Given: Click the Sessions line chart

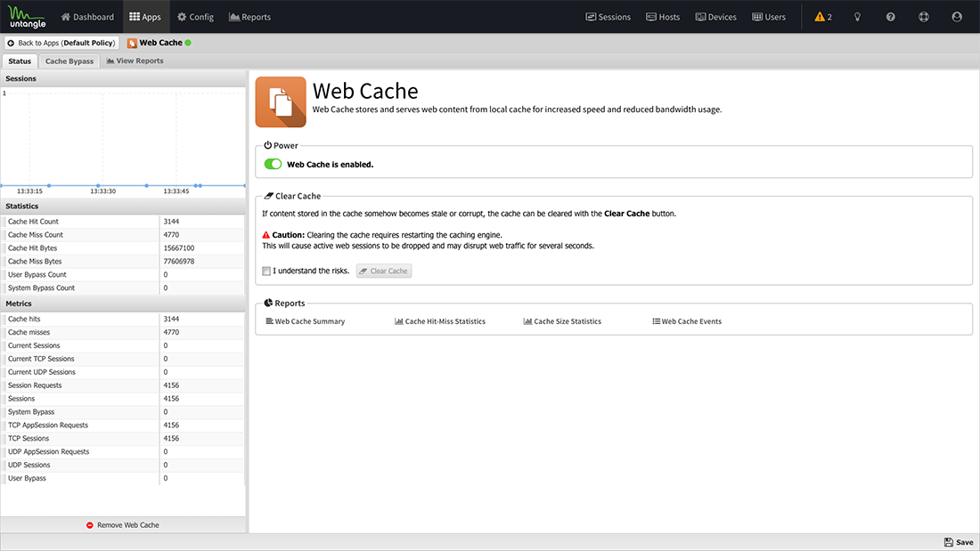Looking at the screenshot, I should pos(123,142).
